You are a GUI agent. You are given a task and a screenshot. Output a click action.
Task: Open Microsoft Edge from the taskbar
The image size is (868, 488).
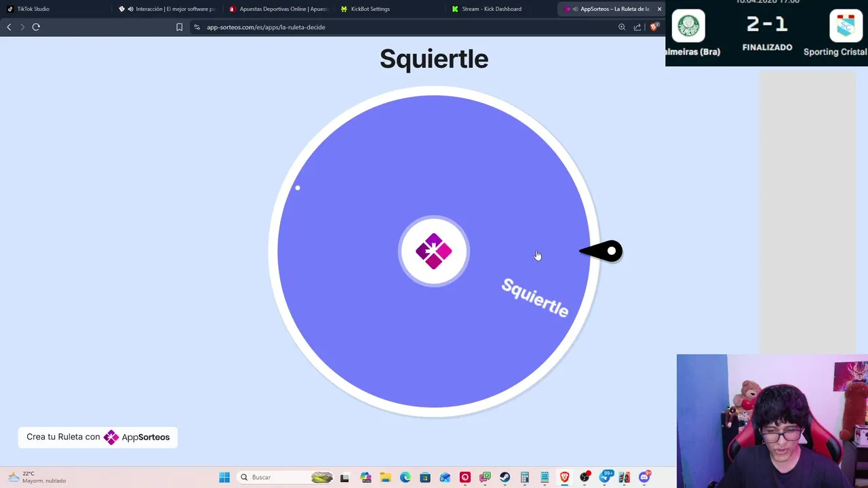pyautogui.click(x=406, y=478)
